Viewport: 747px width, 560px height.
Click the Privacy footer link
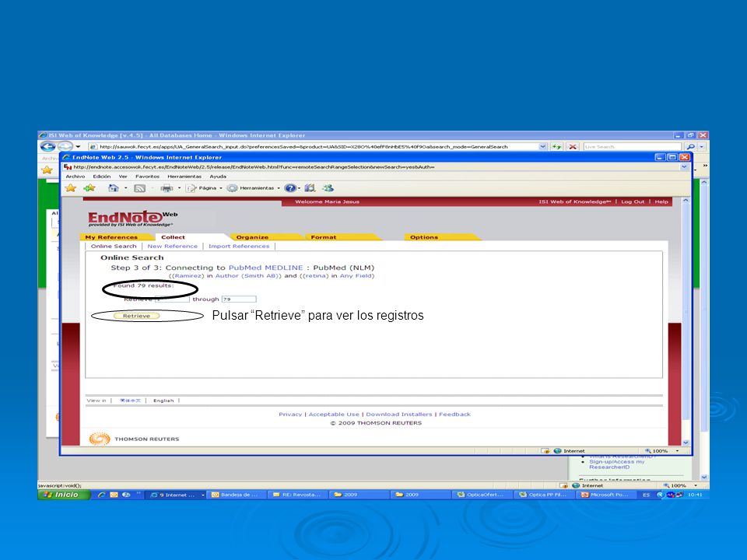point(290,415)
